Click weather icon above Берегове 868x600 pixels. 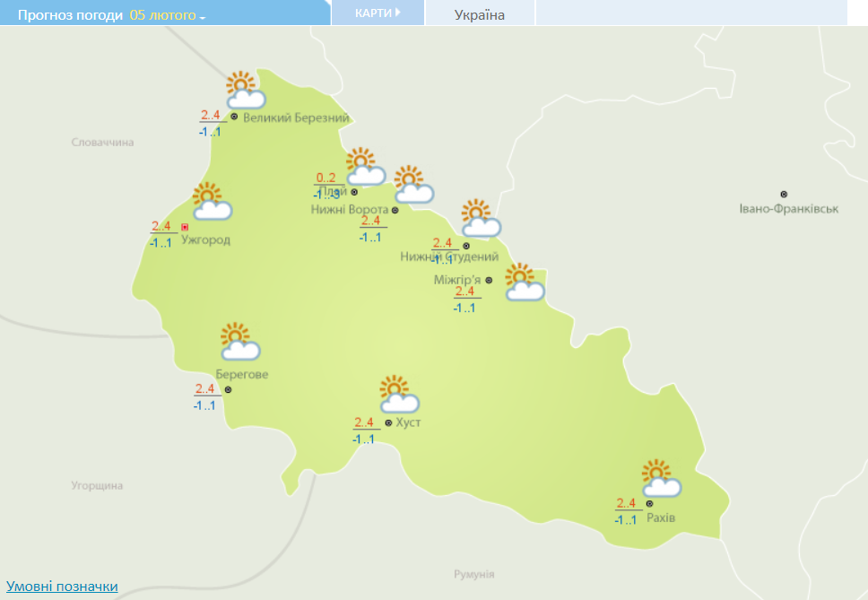click(239, 342)
